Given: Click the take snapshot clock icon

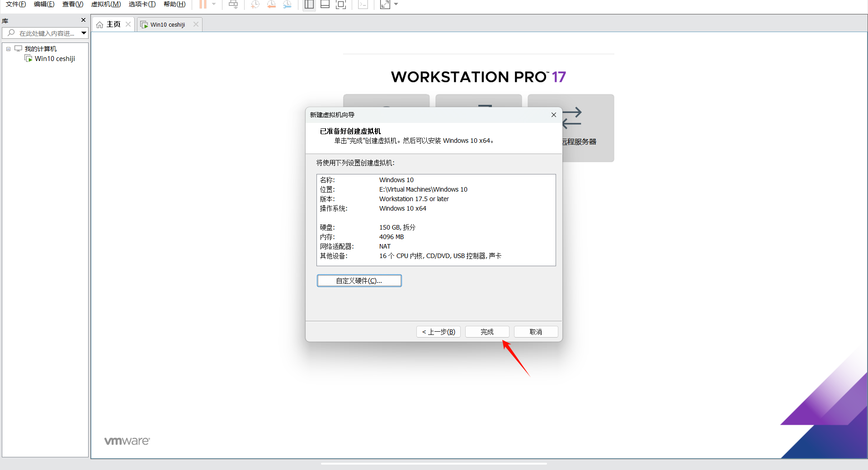Looking at the screenshot, I should tap(255, 5).
